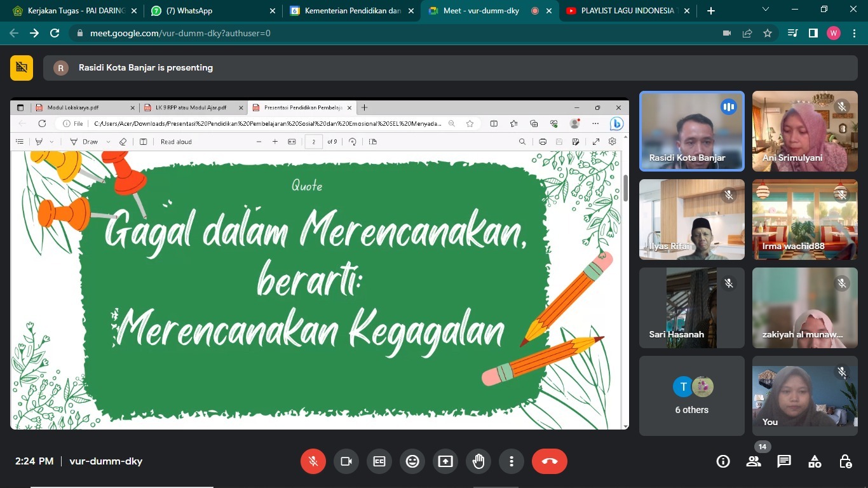Toggle your camera in the Meet controls

[x=346, y=461]
